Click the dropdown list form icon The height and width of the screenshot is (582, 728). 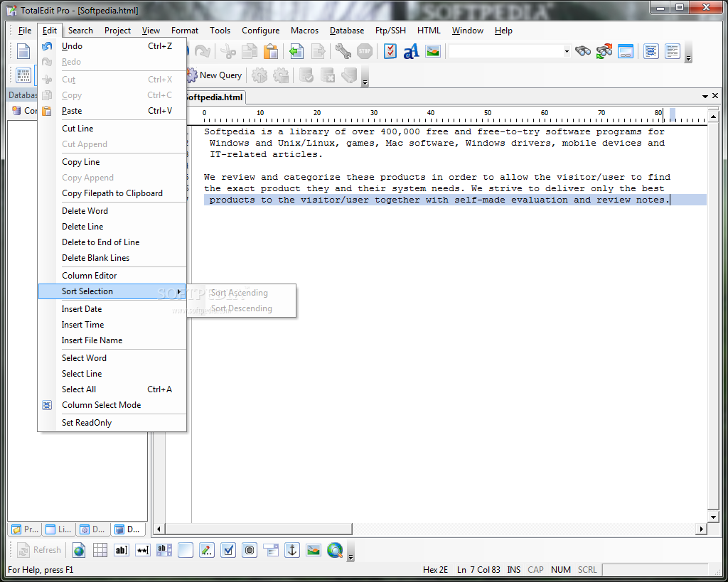click(271, 550)
